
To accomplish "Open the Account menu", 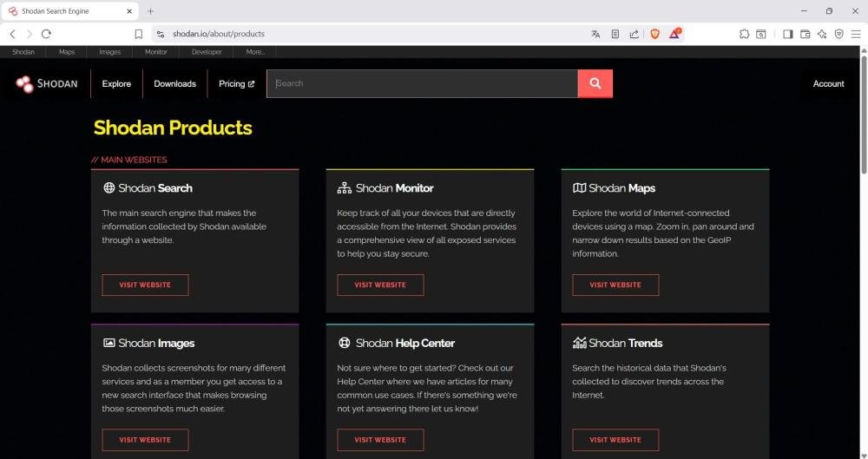I will point(828,84).
